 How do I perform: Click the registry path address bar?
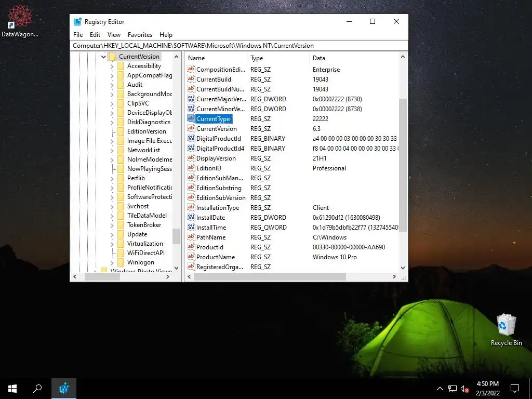pos(239,46)
